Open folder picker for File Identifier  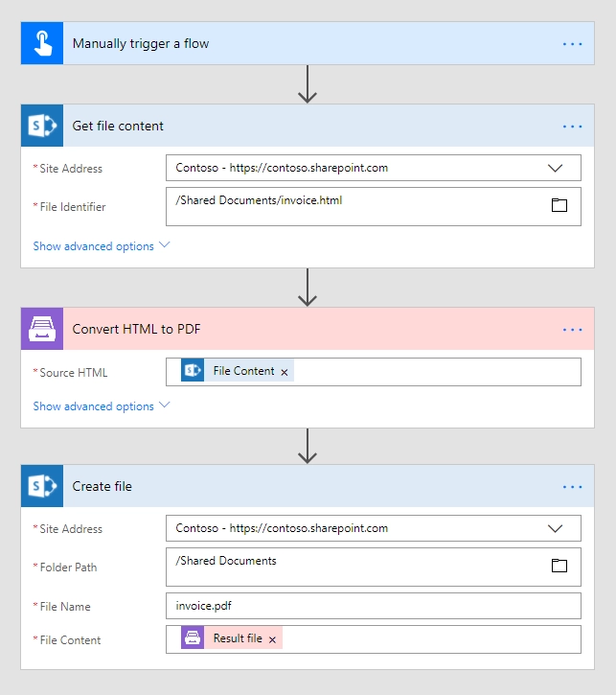[559, 205]
